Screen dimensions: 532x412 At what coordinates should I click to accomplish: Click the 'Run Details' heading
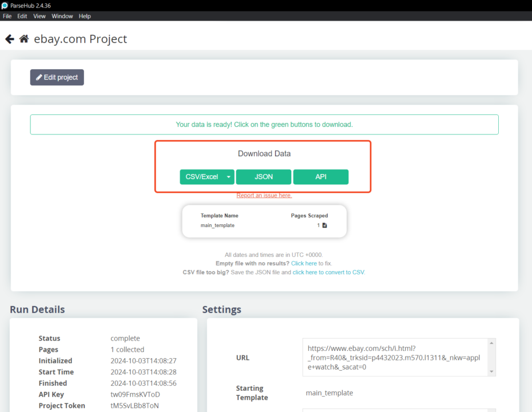click(37, 310)
